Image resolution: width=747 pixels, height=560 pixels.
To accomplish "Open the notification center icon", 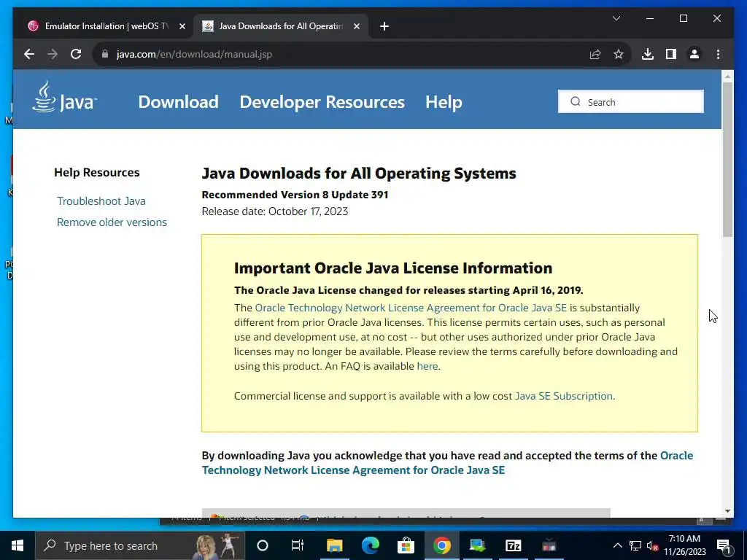I will 724,545.
